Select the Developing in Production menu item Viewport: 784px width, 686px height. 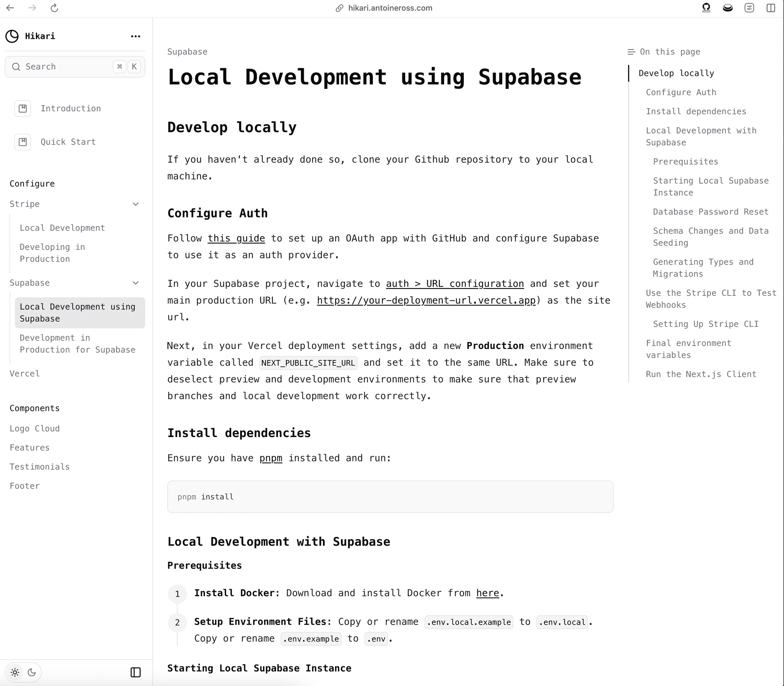[x=52, y=253]
